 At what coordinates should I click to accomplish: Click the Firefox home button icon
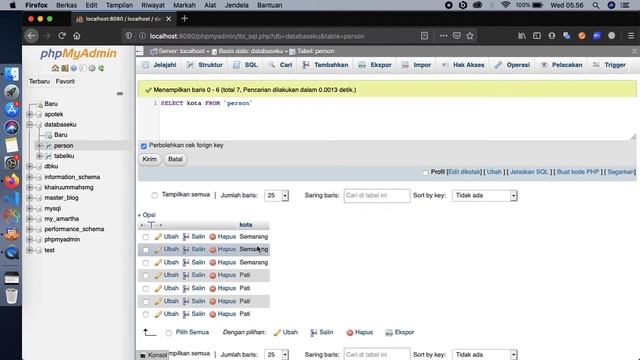click(x=77, y=36)
